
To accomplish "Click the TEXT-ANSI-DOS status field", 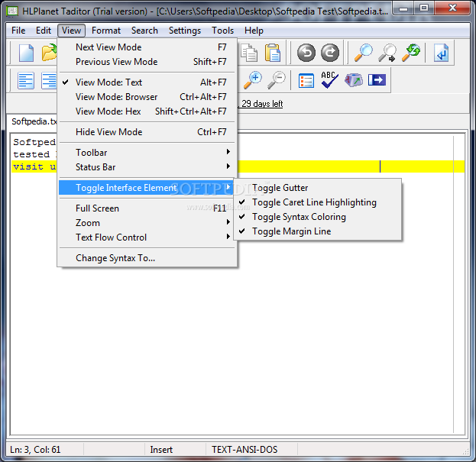I will point(251,449).
